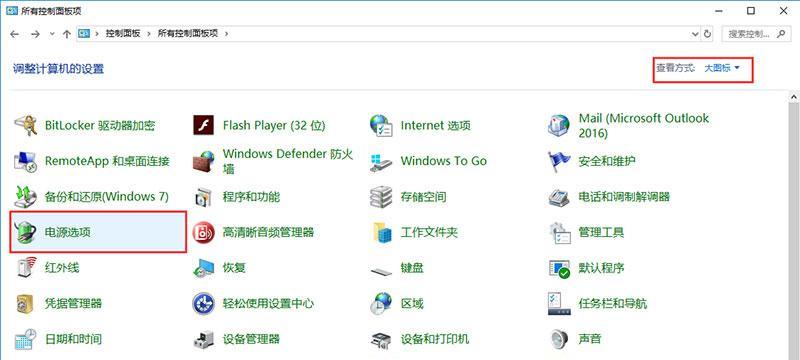Click the Internet 选项 globe icon

coord(381,125)
